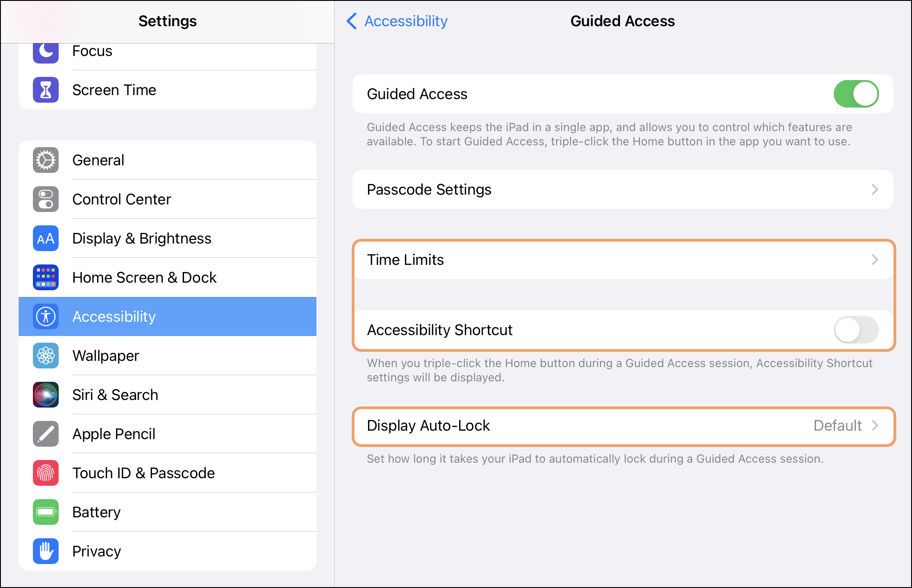This screenshot has height=588, width=912.
Task: Go back to Accessibility
Action: point(405,21)
